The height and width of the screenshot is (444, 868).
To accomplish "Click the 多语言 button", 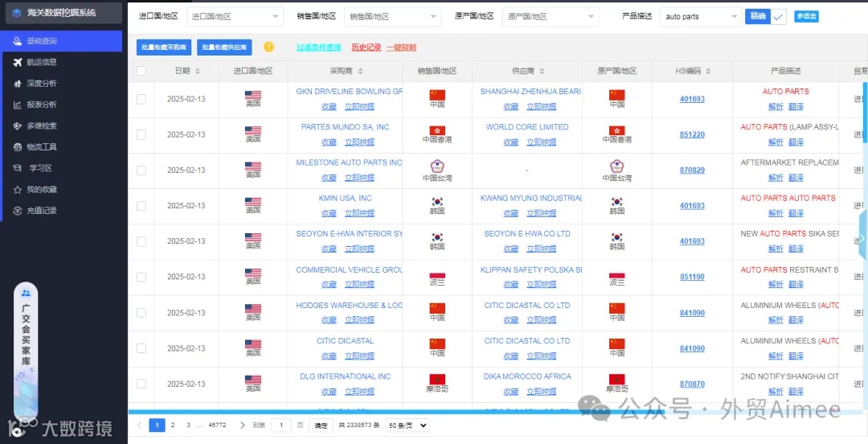I will tap(807, 16).
